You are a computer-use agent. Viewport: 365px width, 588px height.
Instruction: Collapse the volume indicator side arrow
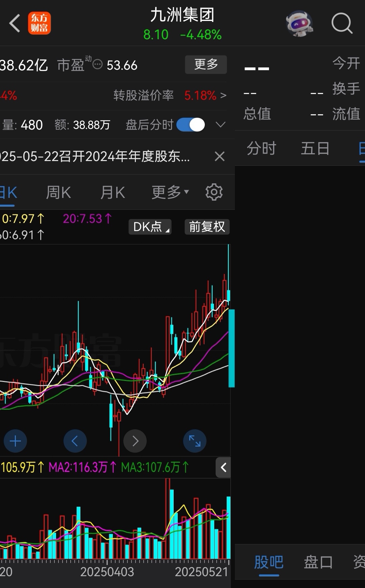pos(223,468)
